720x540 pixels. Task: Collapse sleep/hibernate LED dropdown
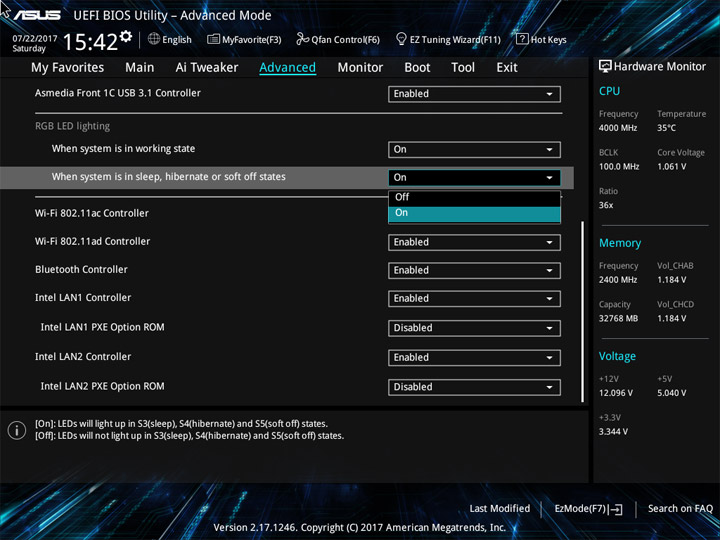click(474, 178)
